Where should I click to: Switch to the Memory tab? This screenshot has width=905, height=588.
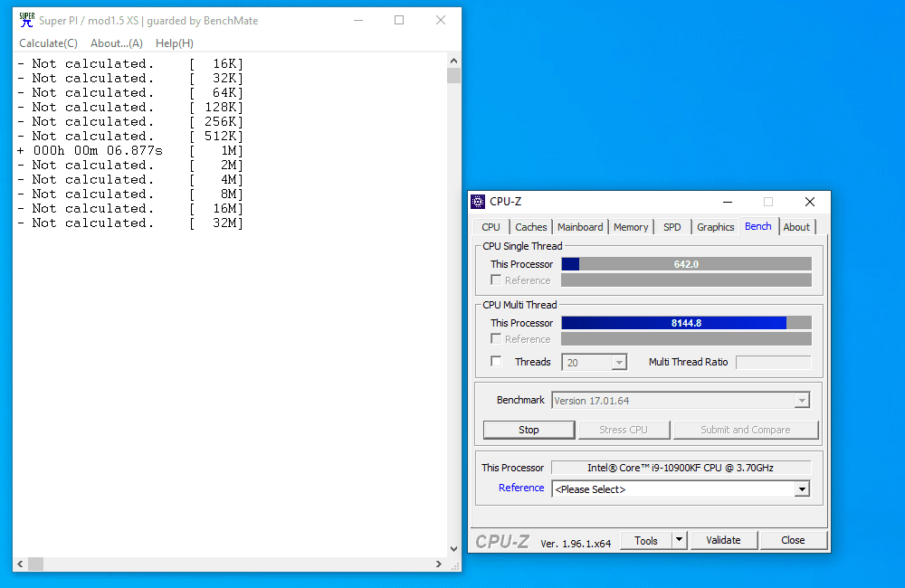(631, 227)
